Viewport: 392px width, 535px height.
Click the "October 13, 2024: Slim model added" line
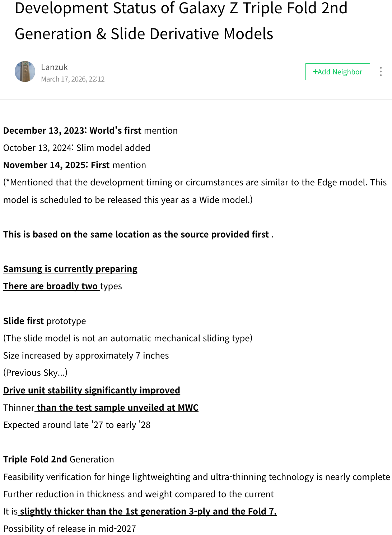76,148
